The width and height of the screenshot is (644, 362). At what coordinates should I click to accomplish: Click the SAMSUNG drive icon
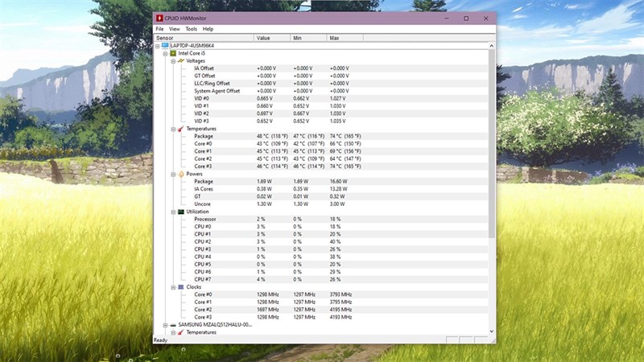pyautogui.click(x=173, y=325)
